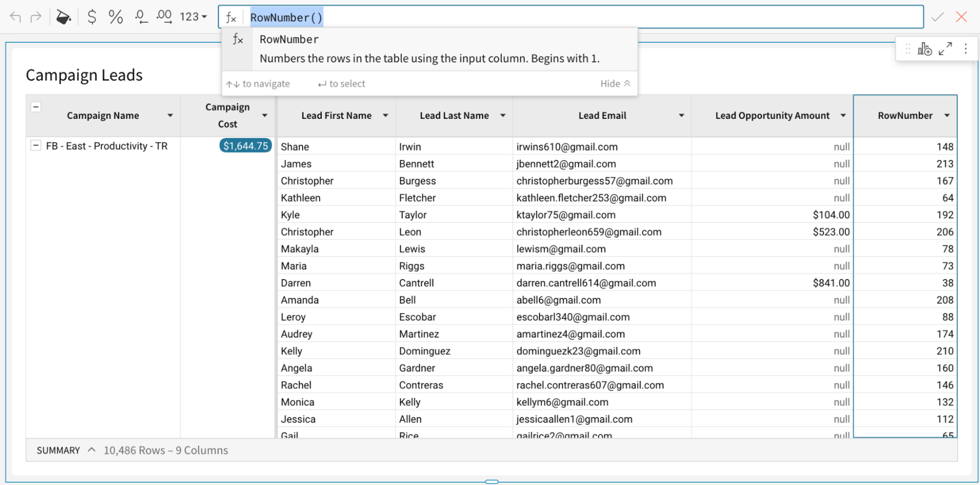Open Lead Last Name column dropdown

503,115
